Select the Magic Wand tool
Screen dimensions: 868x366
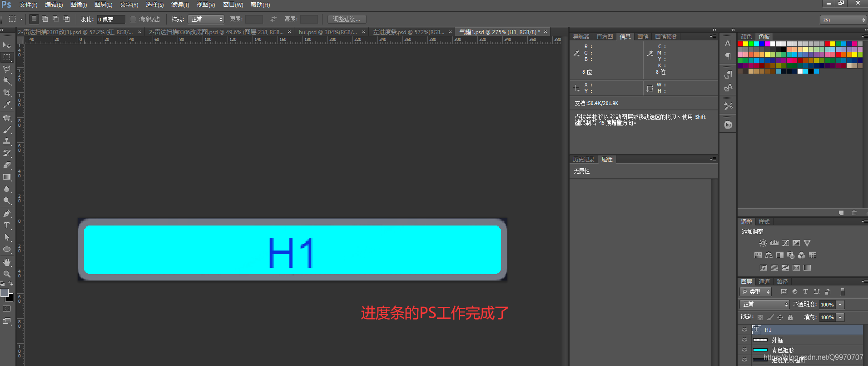coord(7,81)
